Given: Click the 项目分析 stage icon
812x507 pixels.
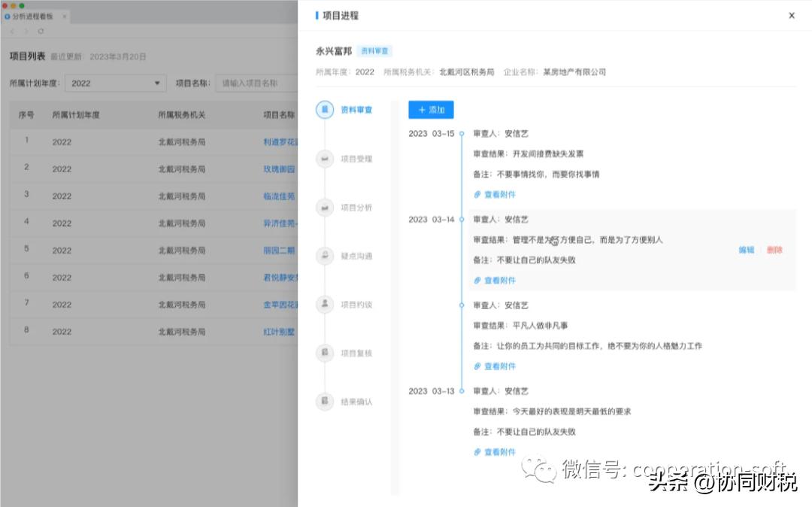Looking at the screenshot, I should [x=323, y=207].
